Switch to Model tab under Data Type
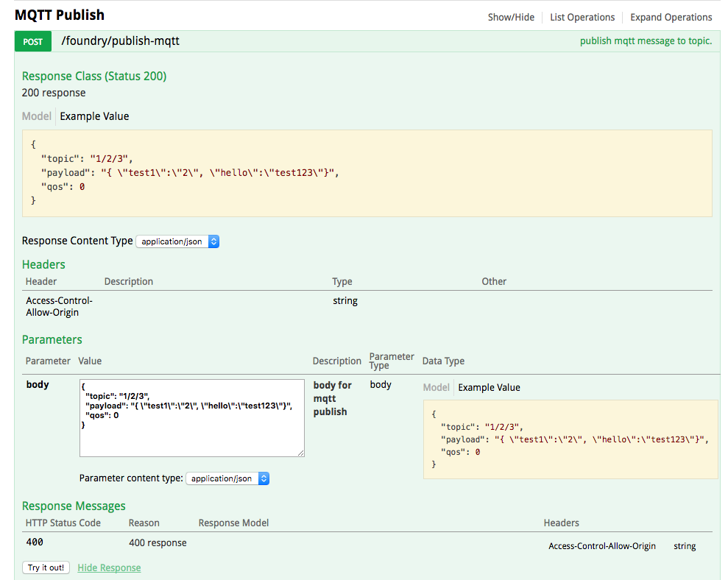This screenshot has height=580, width=728. [436, 387]
